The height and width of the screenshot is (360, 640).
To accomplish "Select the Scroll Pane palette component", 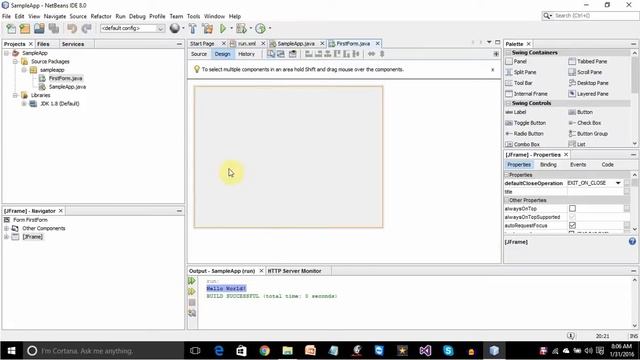I will click(585, 72).
